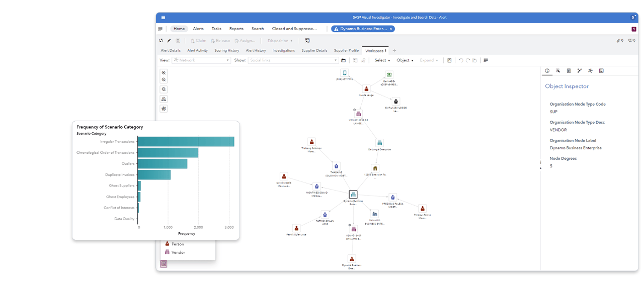Image resolution: width=644 pixels, height=282 pixels.
Task: Add a new workspace tab with plus icon
Action: (x=394, y=51)
